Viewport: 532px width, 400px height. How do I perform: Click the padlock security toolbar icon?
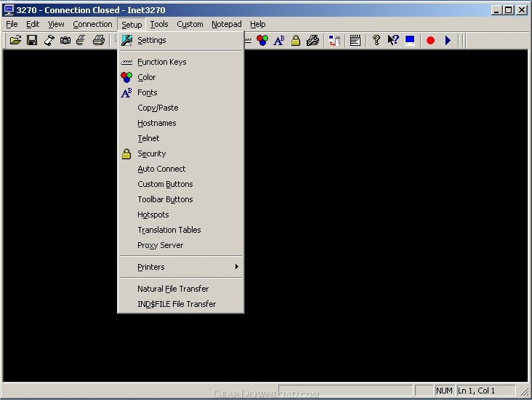(x=296, y=41)
